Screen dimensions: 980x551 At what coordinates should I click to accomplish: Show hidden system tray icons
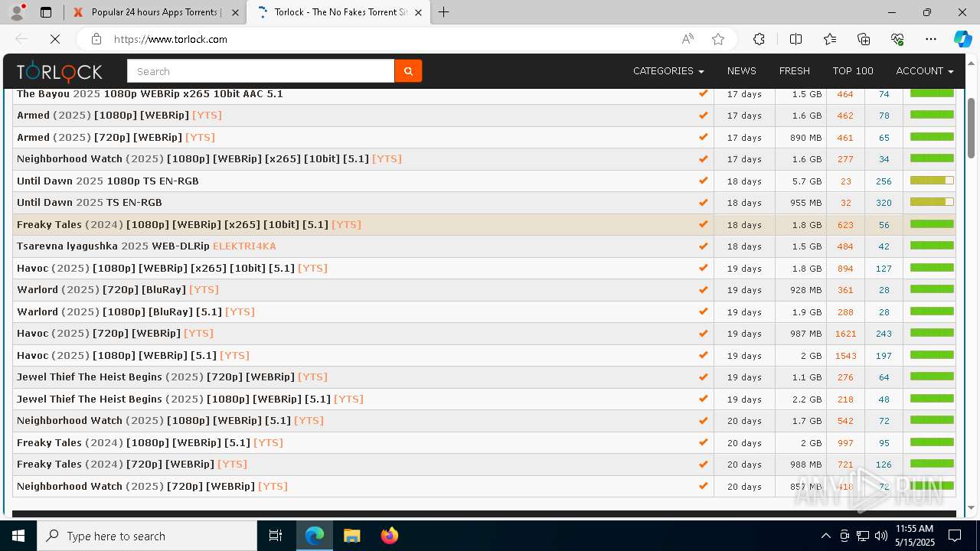pyautogui.click(x=825, y=536)
